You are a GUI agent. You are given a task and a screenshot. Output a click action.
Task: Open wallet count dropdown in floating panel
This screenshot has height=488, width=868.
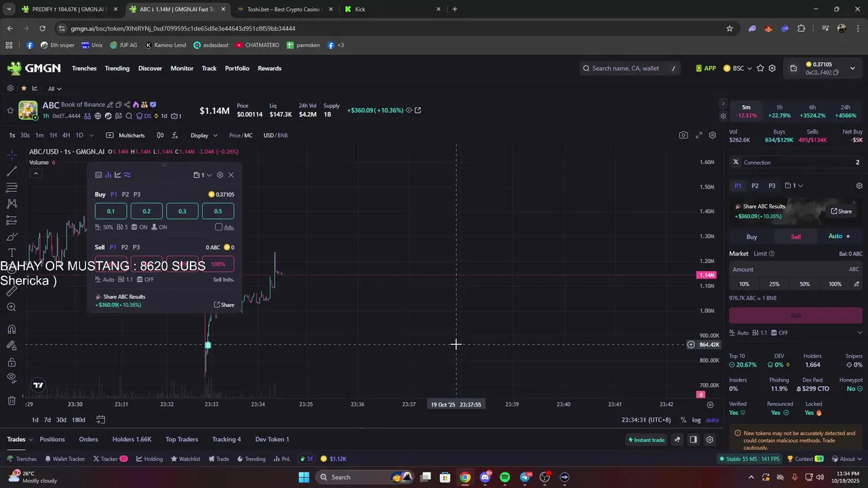point(203,175)
